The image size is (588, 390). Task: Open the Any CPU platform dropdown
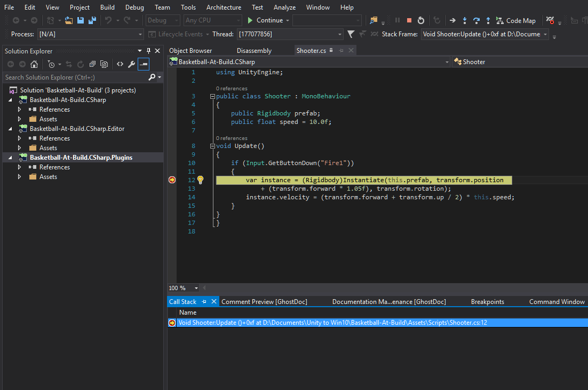coord(212,20)
